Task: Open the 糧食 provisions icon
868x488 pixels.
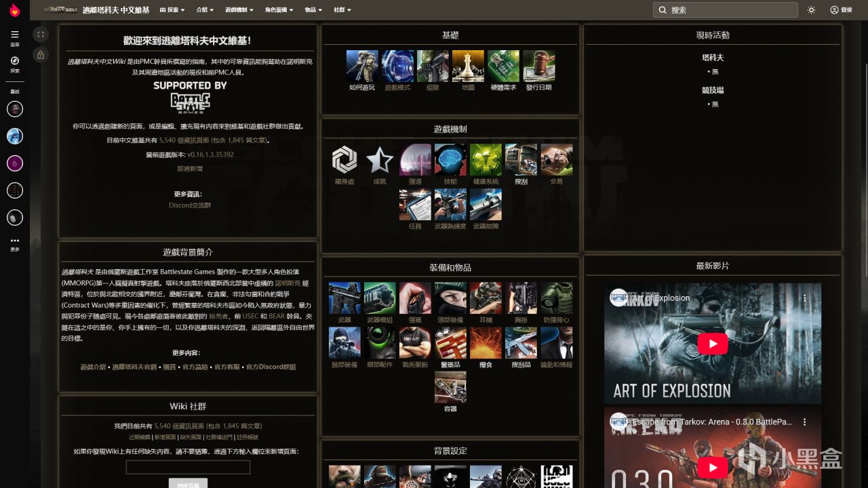Action: click(486, 343)
